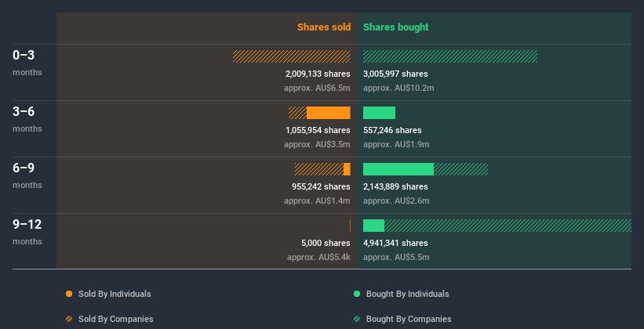Click the 9–12 months row label
The image size is (644, 329).
[x=27, y=232]
